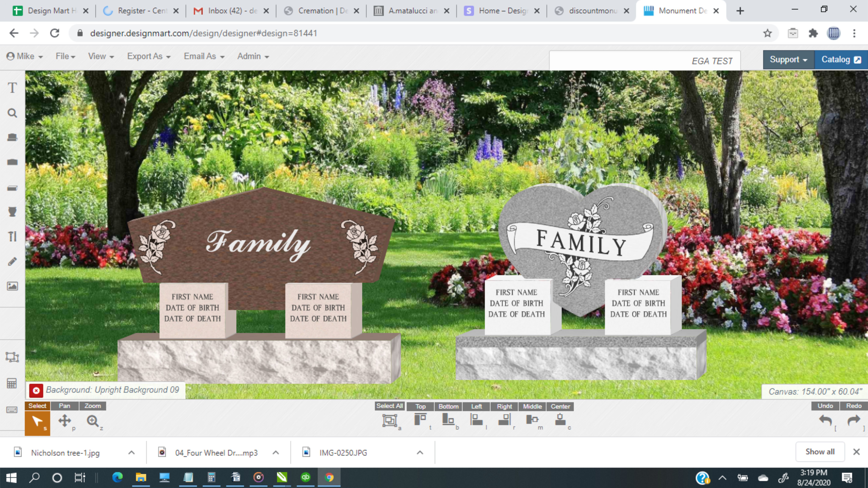Image resolution: width=868 pixels, height=488 pixels.
Task: Click the Undo label button
Action: [825, 406]
